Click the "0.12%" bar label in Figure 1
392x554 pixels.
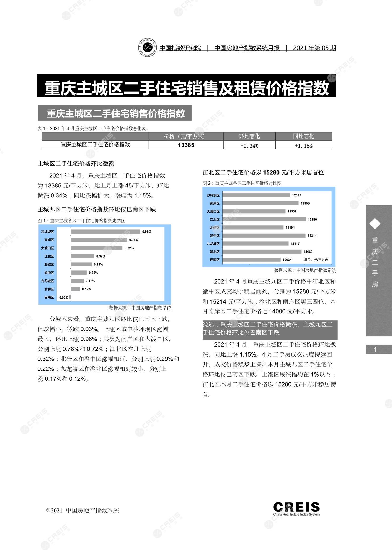point(87,289)
